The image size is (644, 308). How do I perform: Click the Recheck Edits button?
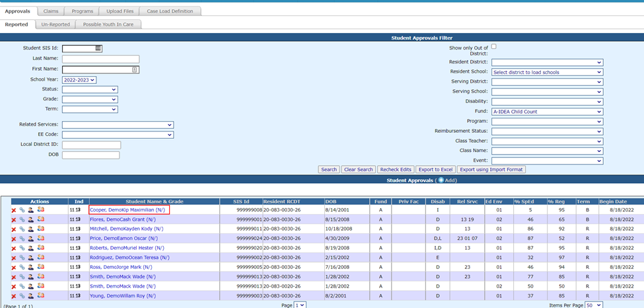coord(396,169)
